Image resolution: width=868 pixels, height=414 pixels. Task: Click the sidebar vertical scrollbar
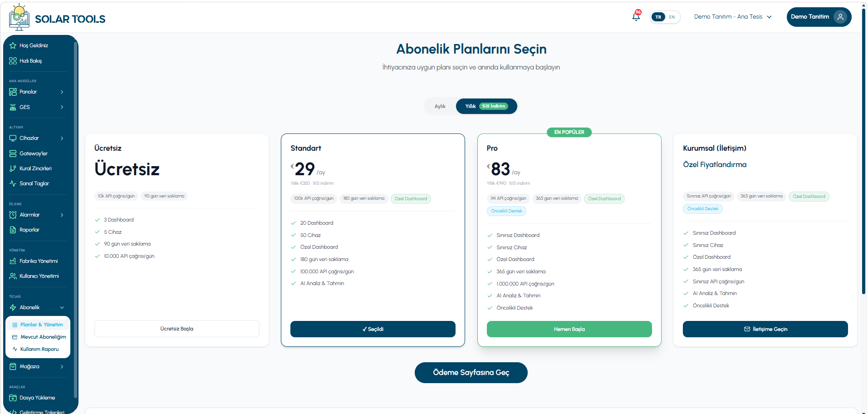pyautogui.click(x=75, y=218)
